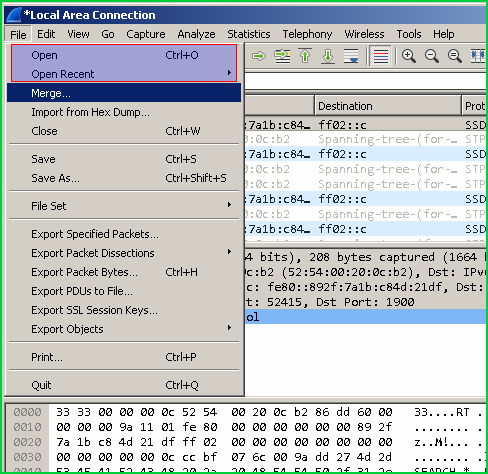The image size is (488, 474).
Task: Open the Go menu
Action: click(x=108, y=34)
